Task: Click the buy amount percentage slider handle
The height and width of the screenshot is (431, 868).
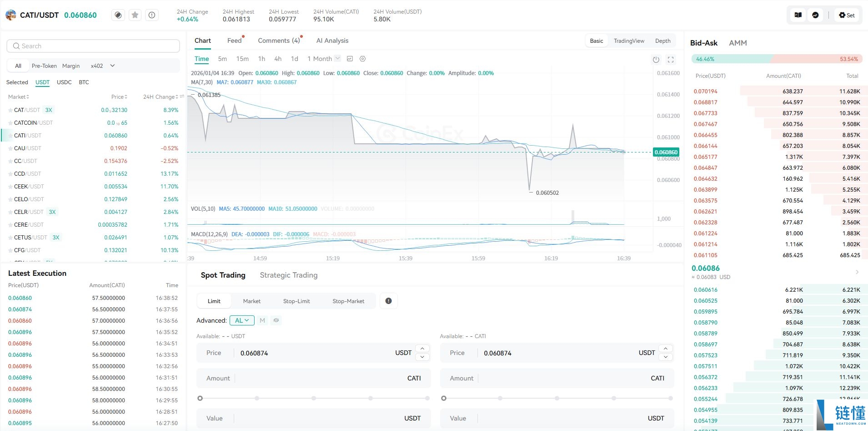Action: pyautogui.click(x=200, y=398)
